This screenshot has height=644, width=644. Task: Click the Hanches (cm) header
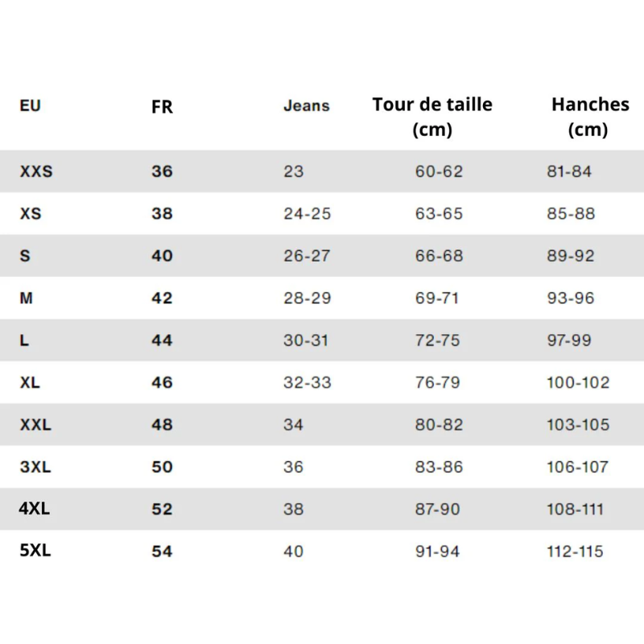(x=590, y=117)
